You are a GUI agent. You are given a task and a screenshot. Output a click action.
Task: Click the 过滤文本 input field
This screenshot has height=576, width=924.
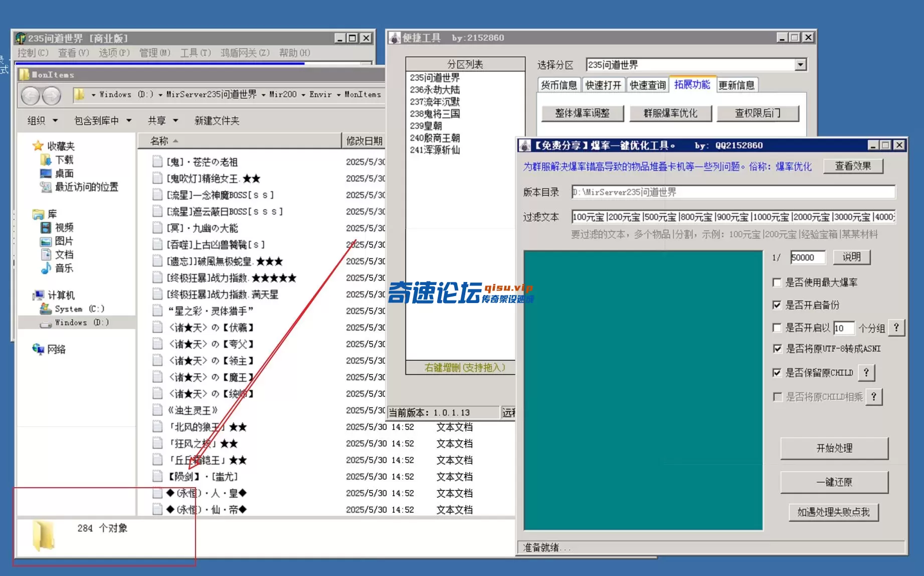coord(733,217)
